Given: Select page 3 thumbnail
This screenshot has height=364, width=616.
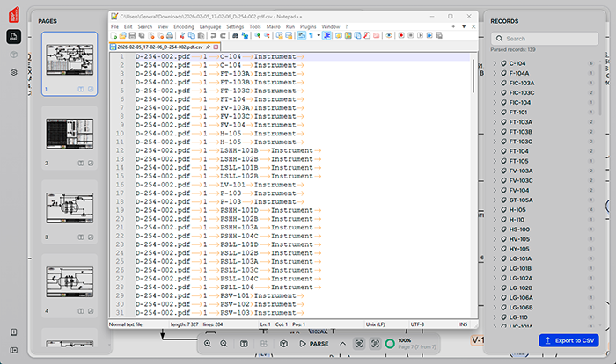Looking at the screenshot, I should 70,212.
